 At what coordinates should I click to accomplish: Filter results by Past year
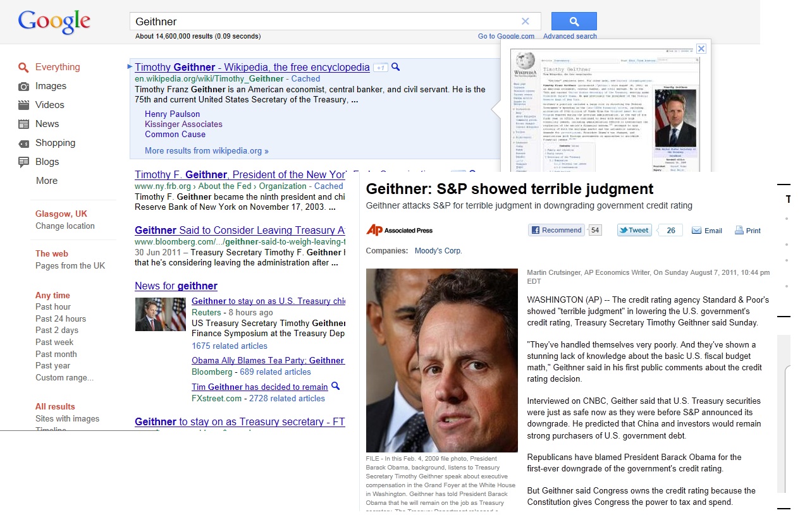click(x=53, y=366)
